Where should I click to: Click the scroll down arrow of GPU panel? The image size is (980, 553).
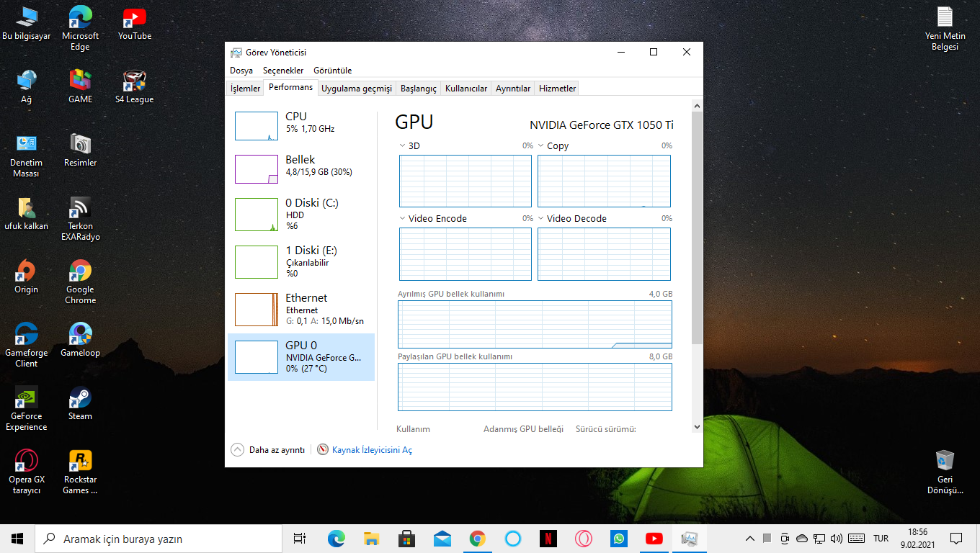point(697,426)
